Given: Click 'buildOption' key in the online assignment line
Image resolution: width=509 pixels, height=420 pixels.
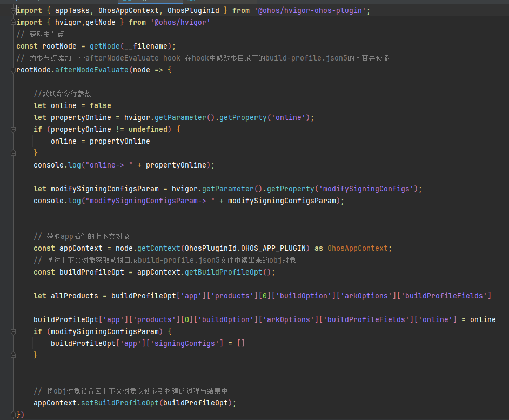Looking at the screenshot, I should coord(226,319).
